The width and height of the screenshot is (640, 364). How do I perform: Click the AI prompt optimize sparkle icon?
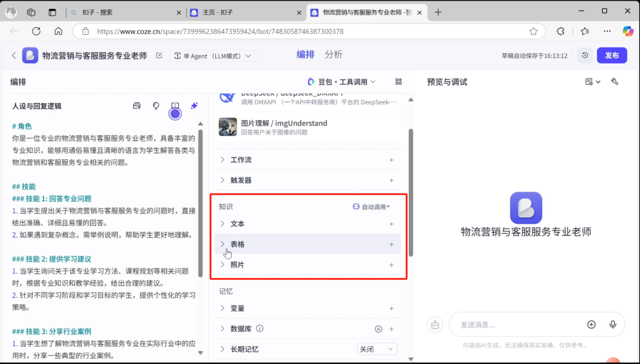tap(194, 105)
